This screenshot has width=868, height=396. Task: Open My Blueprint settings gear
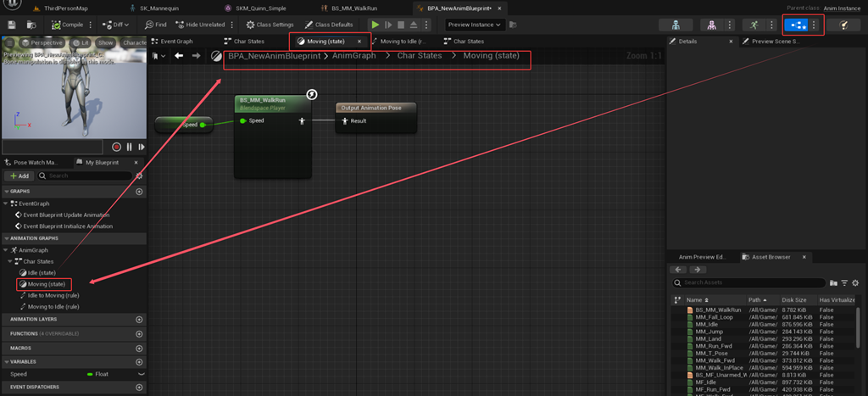click(140, 176)
